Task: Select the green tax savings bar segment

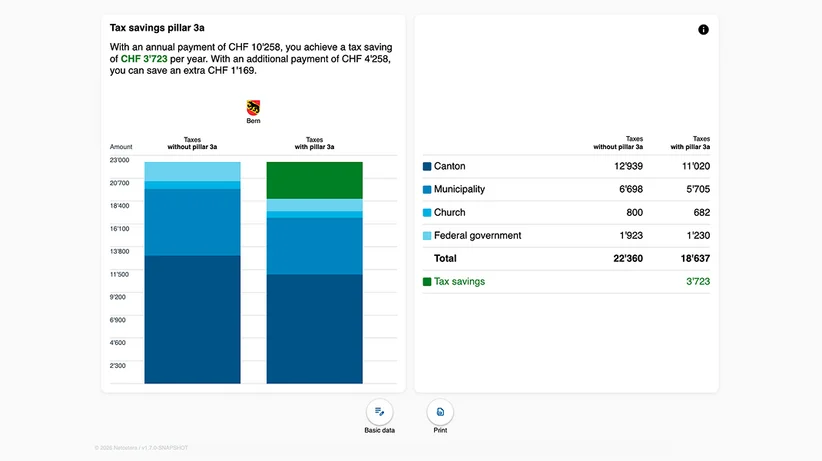Action: tap(315, 180)
